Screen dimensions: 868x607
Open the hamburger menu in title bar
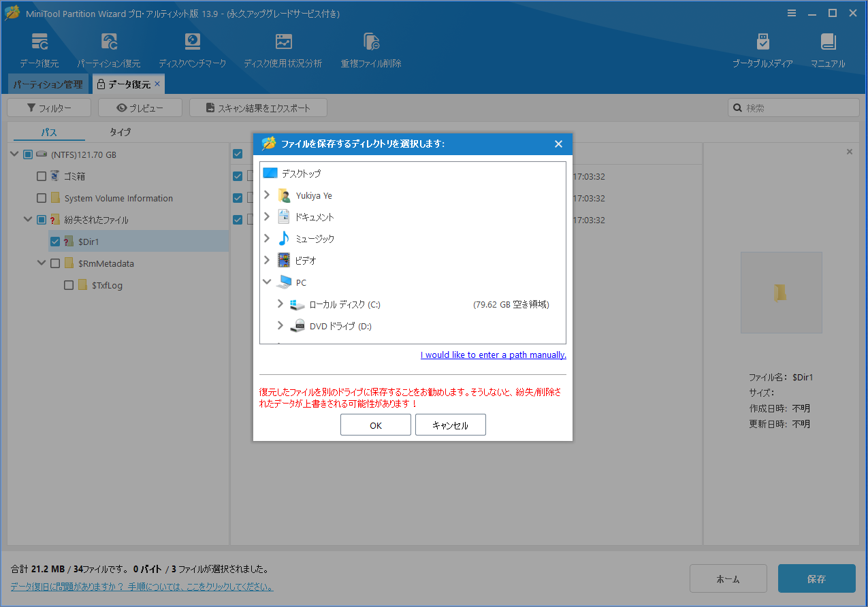[792, 13]
